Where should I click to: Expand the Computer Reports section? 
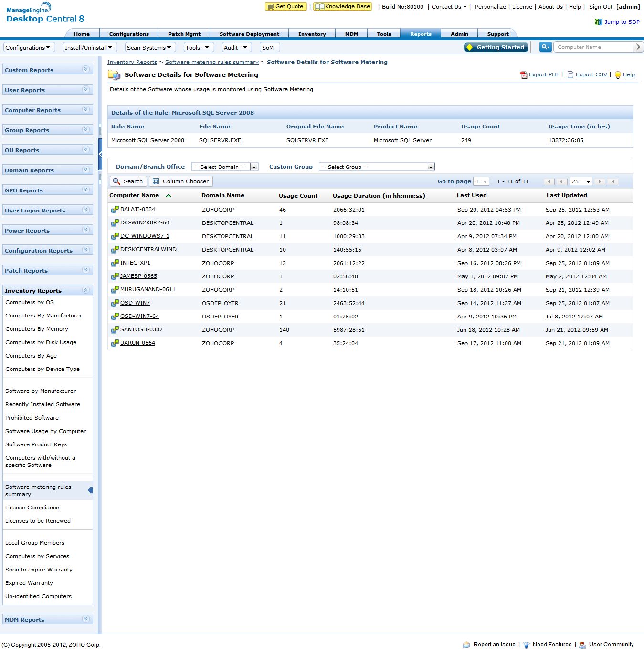(x=86, y=109)
